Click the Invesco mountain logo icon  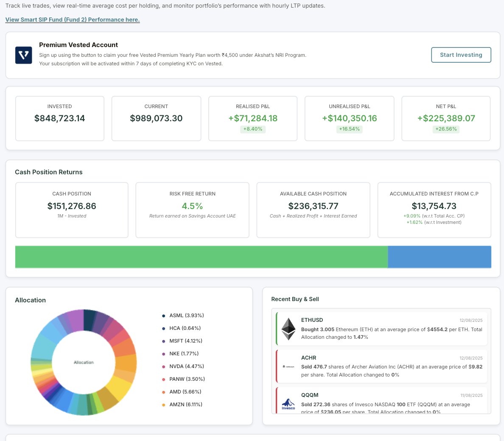pos(288,404)
